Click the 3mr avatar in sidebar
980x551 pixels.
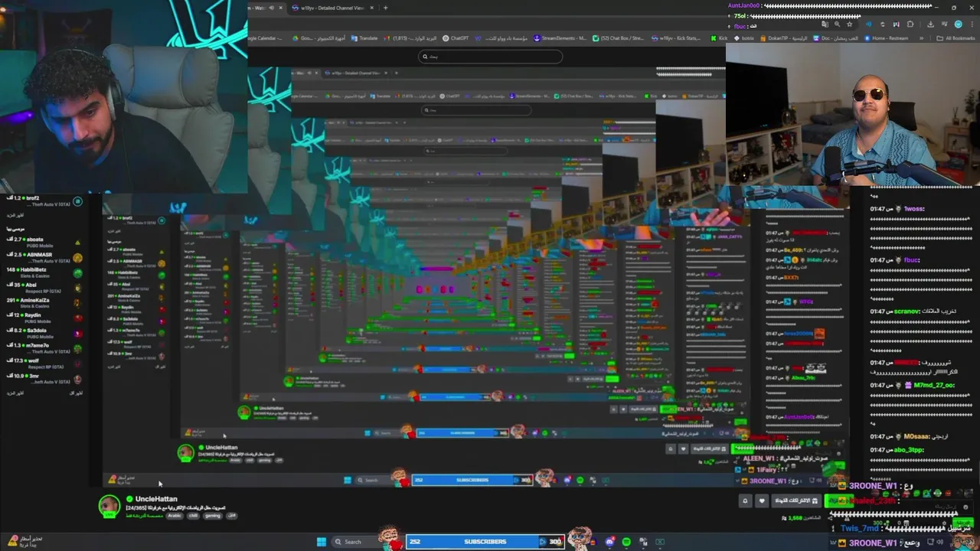click(x=77, y=379)
